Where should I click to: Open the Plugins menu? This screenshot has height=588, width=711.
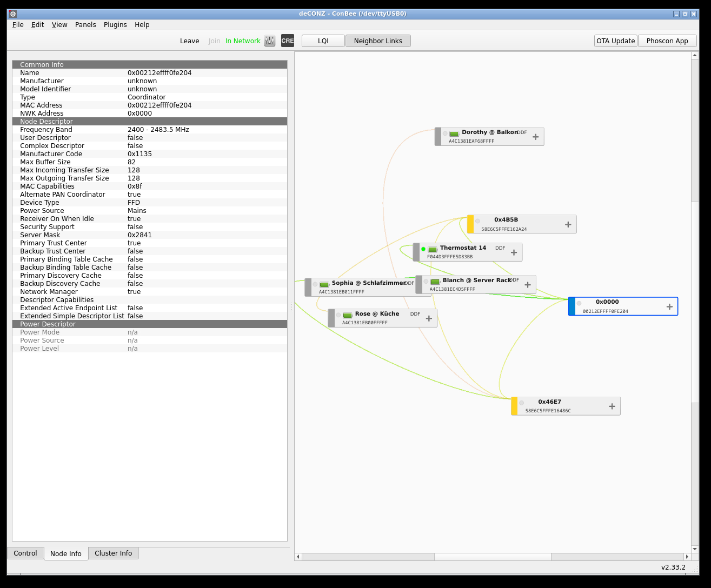[x=115, y=25]
